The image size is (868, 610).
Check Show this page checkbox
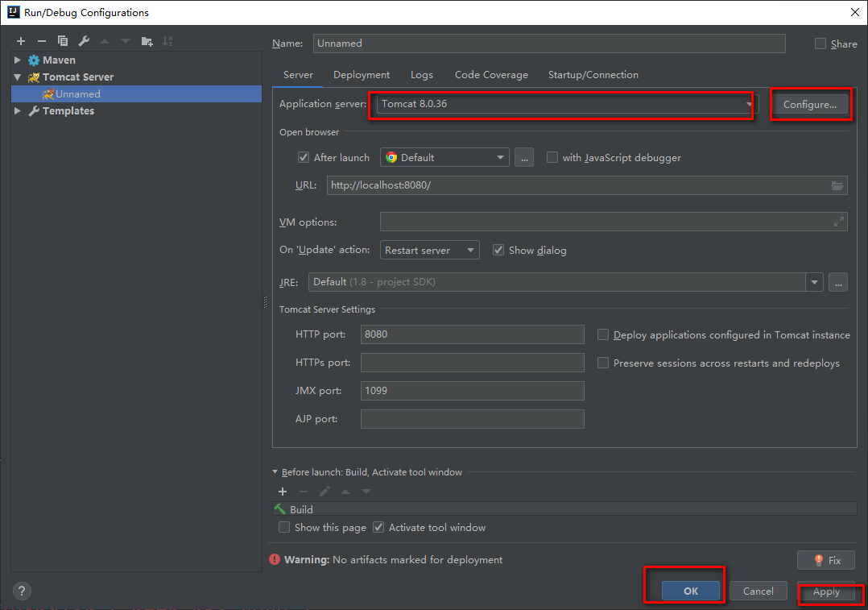pyautogui.click(x=284, y=528)
